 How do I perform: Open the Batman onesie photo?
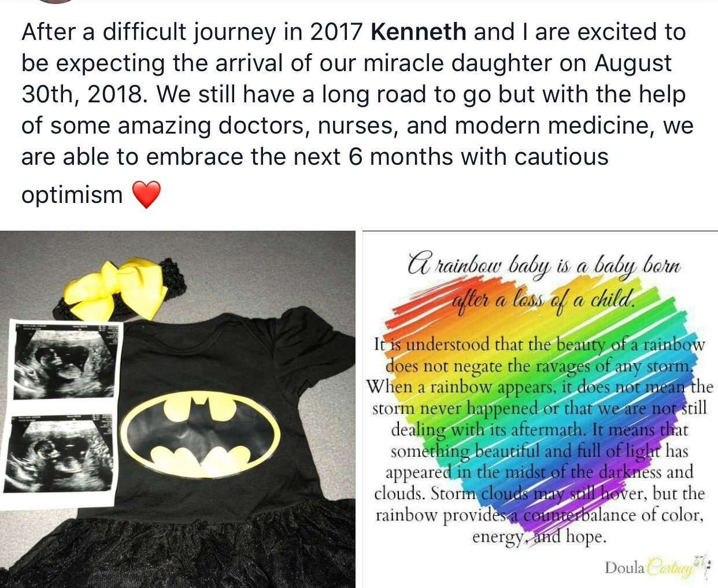coord(177,409)
